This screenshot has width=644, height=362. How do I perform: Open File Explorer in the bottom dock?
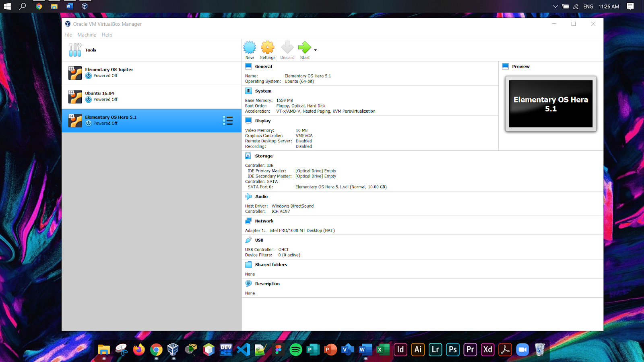pyautogui.click(x=104, y=350)
